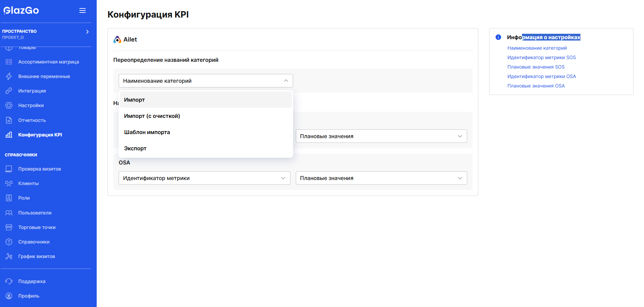The height and width of the screenshot is (307, 644).
Task: Collapse the sidebar with the hamburger icon
Action: pos(82,10)
